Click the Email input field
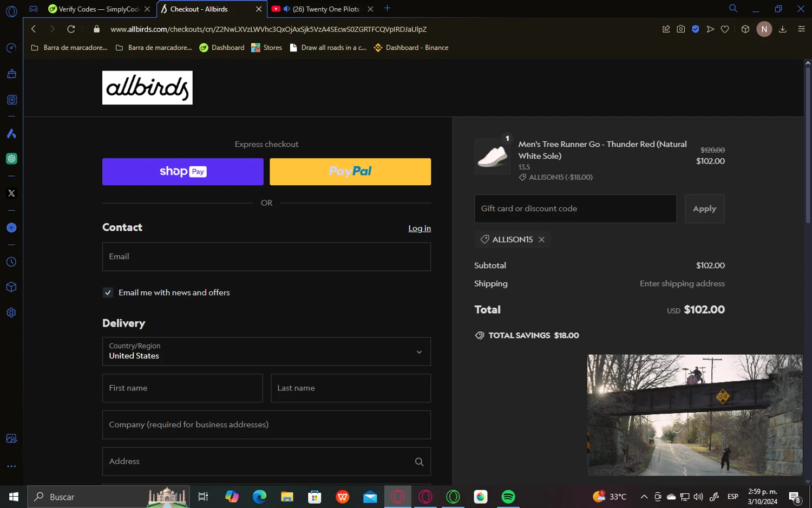The height and width of the screenshot is (508, 812). [x=266, y=257]
